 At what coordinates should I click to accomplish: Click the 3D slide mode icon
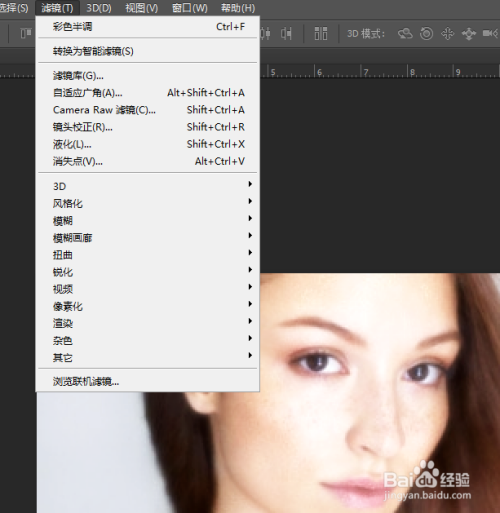469,34
